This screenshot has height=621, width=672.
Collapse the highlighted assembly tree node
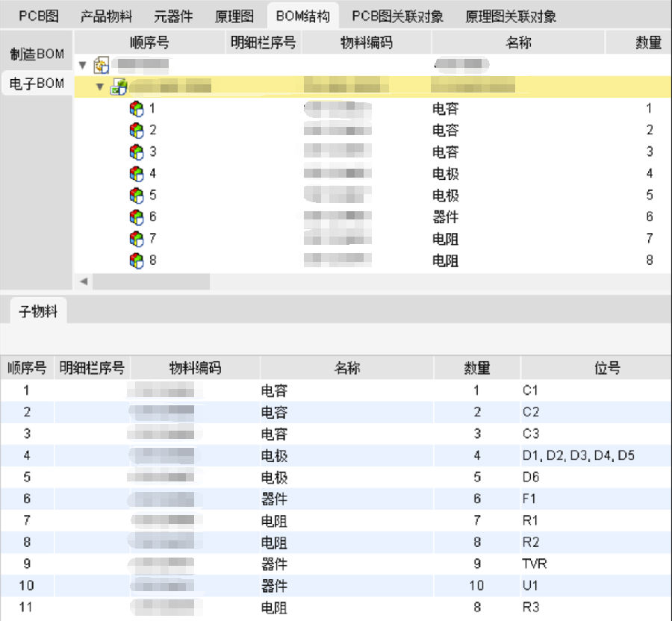click(x=100, y=87)
